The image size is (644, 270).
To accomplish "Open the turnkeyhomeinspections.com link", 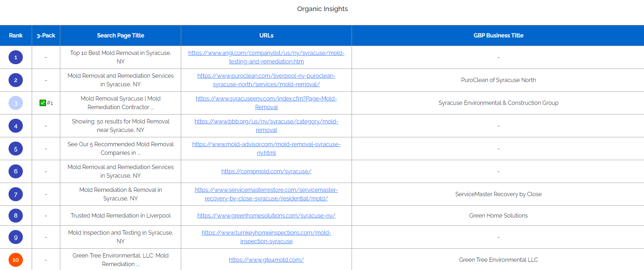I will point(266,237).
